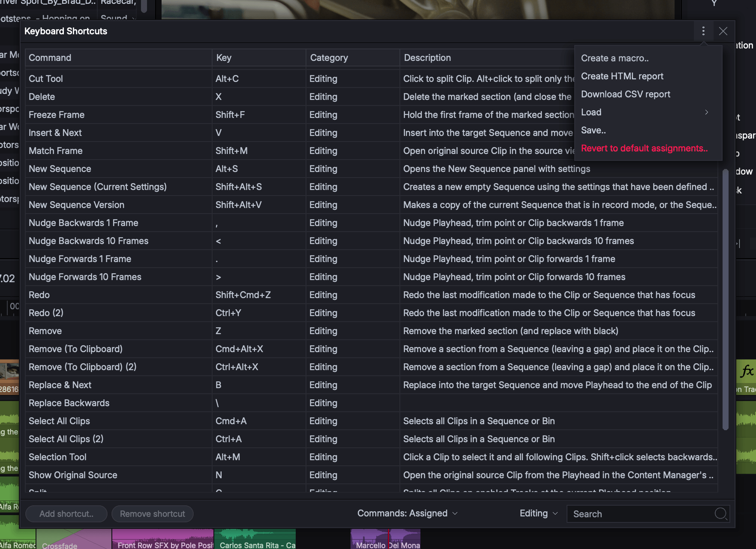Click Shift+Cmd+Z key for Redo

tap(259, 295)
